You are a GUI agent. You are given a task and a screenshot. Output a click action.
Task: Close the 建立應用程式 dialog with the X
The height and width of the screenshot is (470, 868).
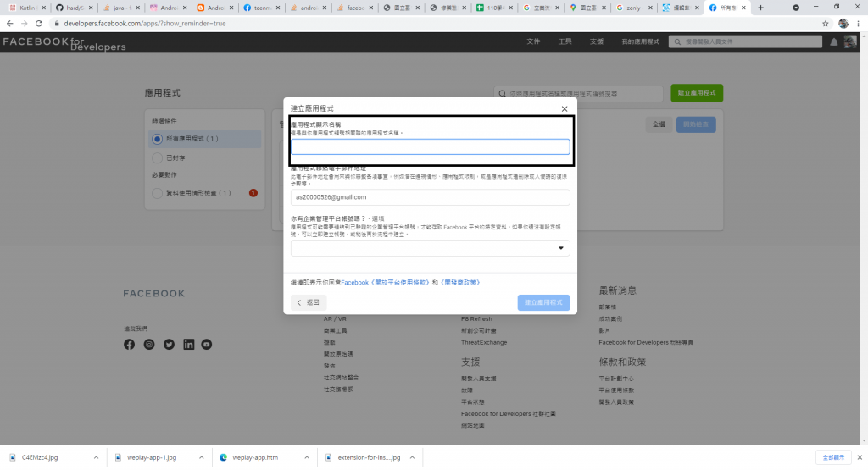click(564, 109)
